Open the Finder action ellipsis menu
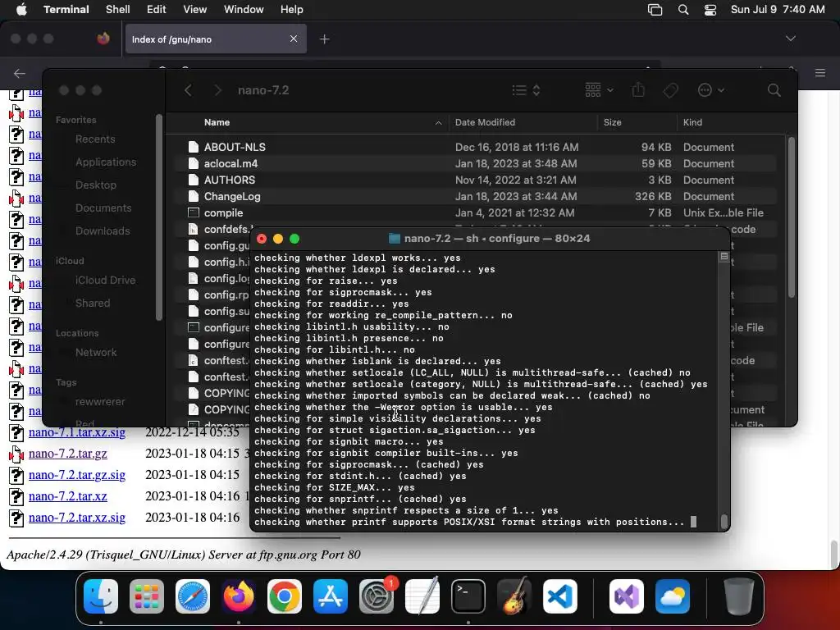The image size is (840, 630). tap(711, 90)
